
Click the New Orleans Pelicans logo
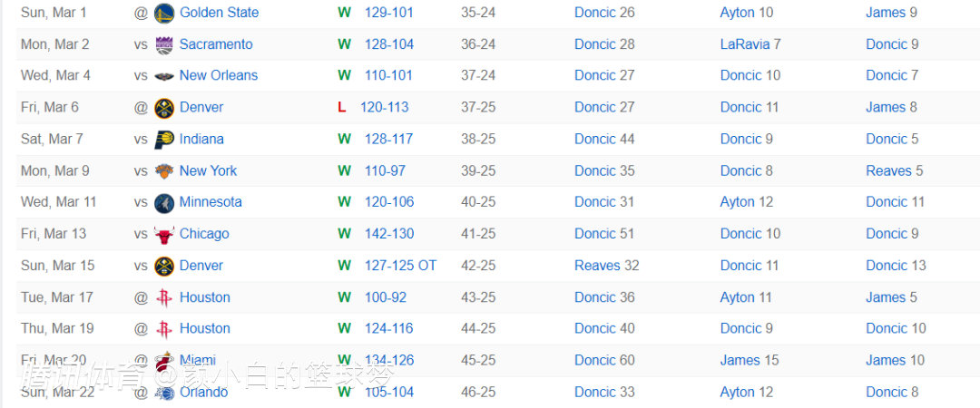pos(164,76)
